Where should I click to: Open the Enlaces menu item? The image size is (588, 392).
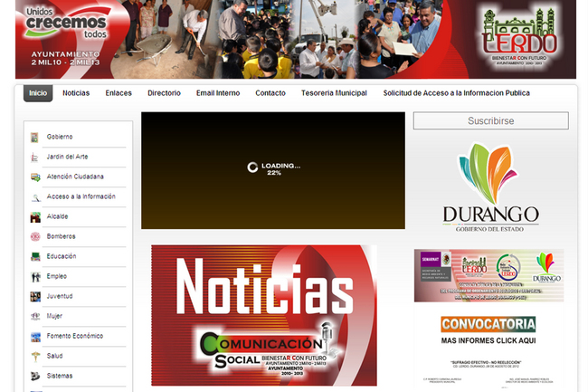tap(119, 93)
